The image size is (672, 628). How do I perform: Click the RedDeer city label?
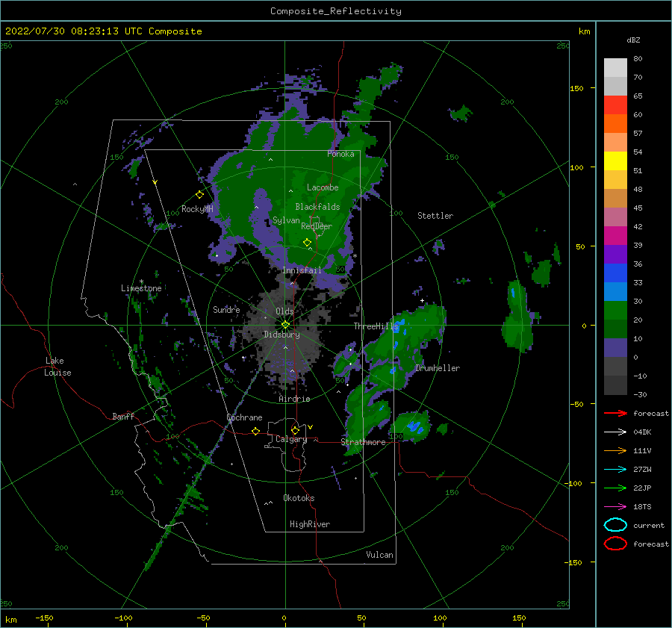tap(317, 226)
